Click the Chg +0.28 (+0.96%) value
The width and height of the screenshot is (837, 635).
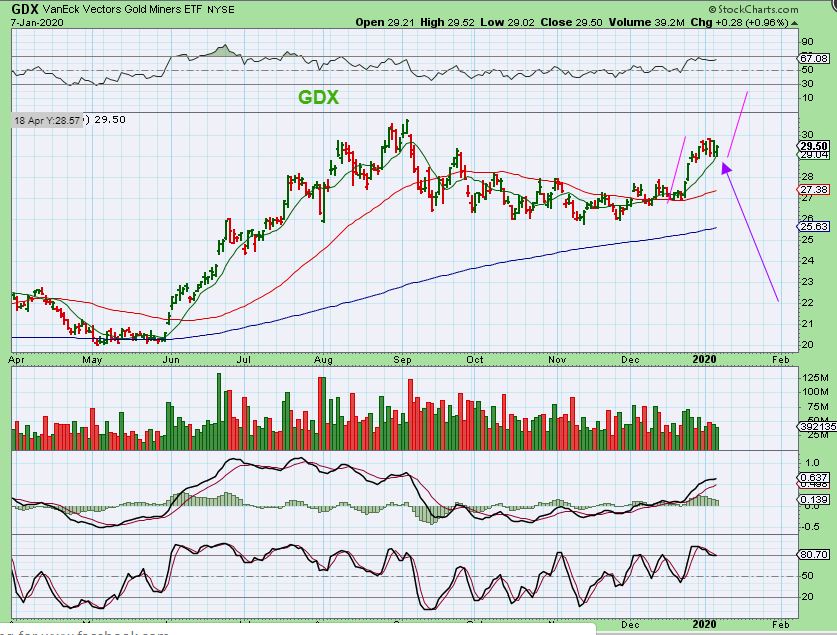click(x=739, y=22)
